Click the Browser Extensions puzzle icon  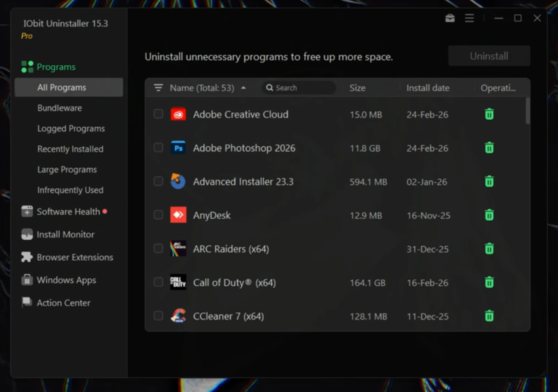(x=27, y=257)
